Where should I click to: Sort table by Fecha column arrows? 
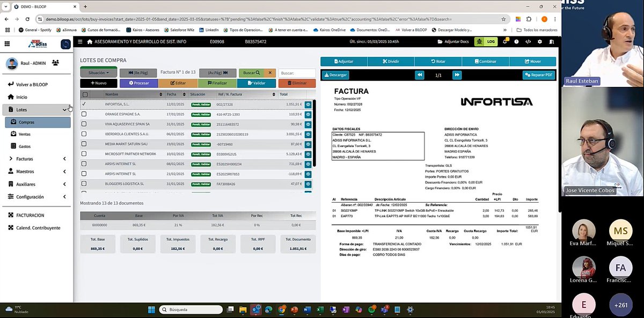click(185, 94)
